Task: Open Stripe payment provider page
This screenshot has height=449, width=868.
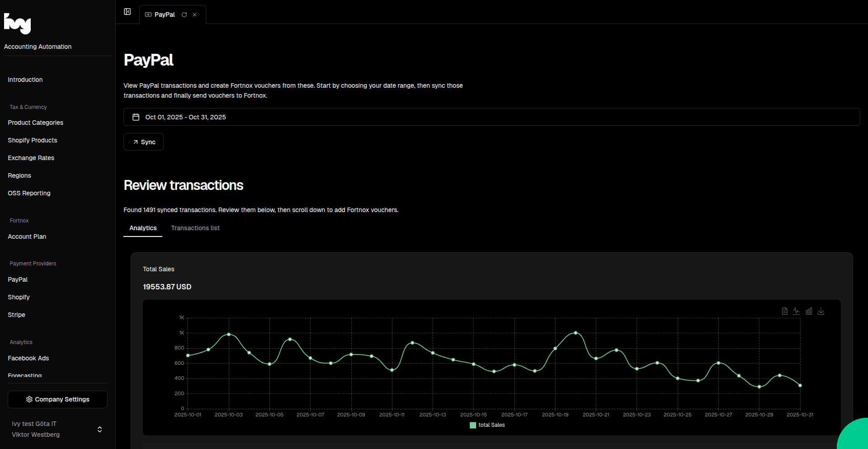Action: tap(16, 315)
